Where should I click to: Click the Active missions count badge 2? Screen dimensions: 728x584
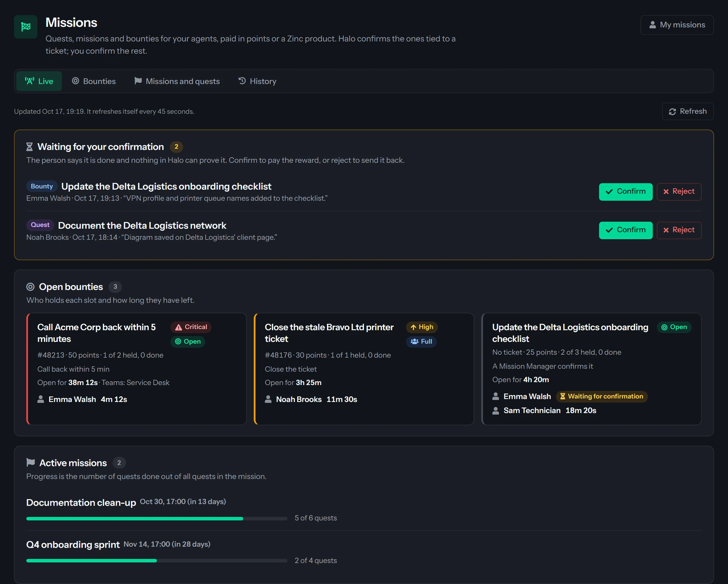coord(119,463)
